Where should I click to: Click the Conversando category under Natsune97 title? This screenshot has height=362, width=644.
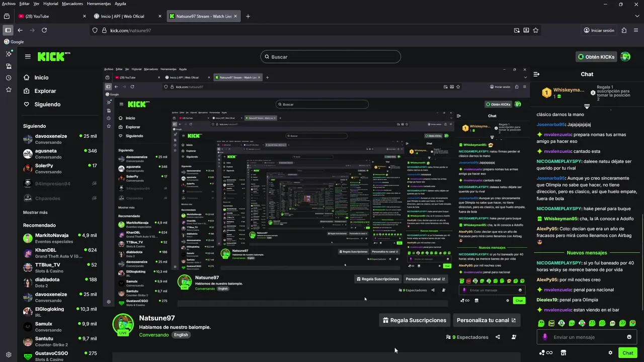pyautogui.click(x=154, y=335)
